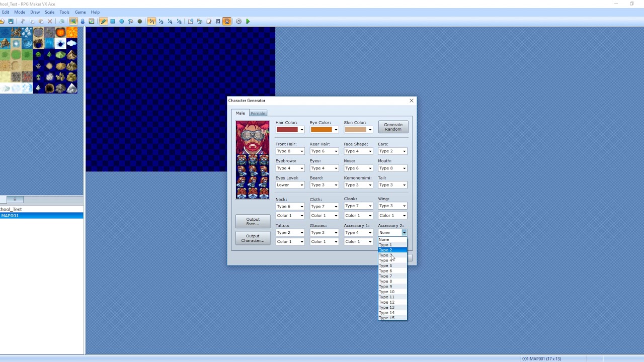Image resolution: width=644 pixels, height=362 pixels.
Task: Click the Generate Random button
Action: tap(393, 127)
